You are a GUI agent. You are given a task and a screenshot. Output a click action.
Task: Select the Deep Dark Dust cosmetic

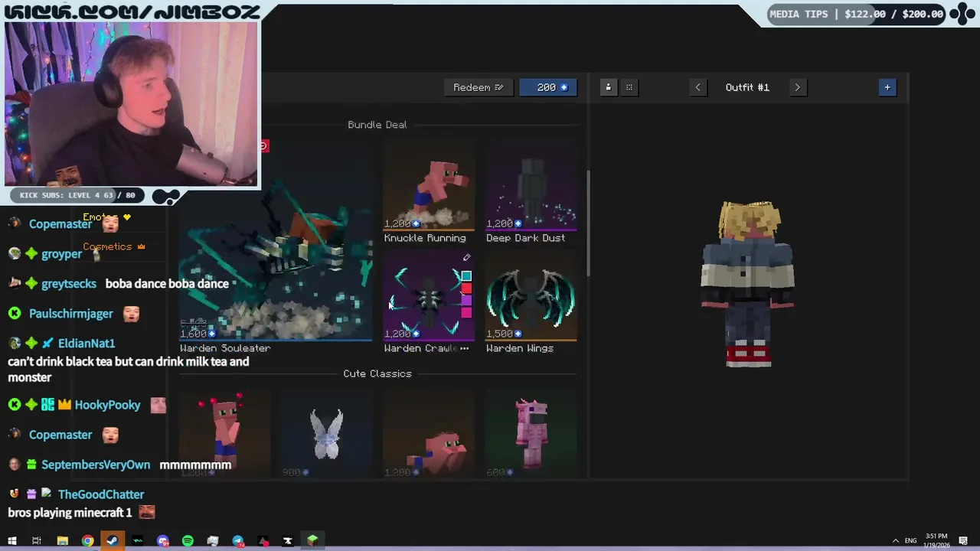click(531, 193)
